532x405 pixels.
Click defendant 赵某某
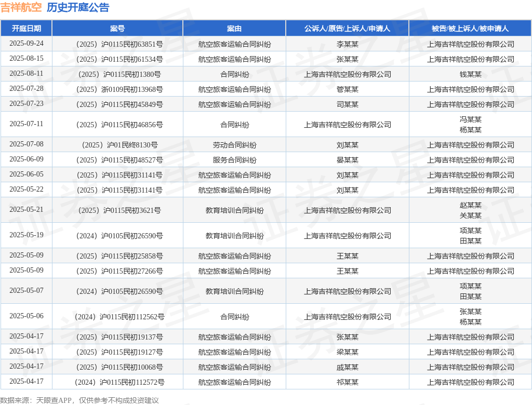(x=471, y=205)
